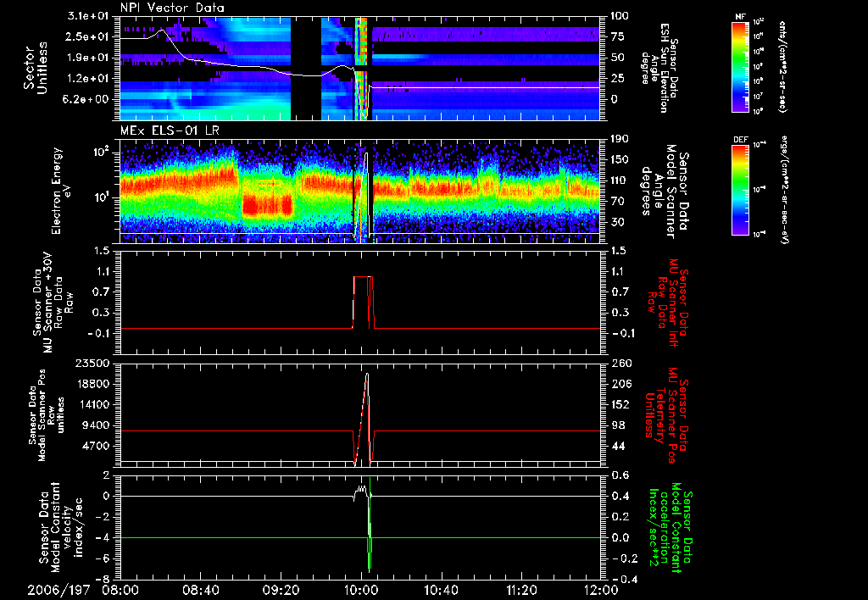Screen dimensions: 868x600
Task: Click the "NF" label above the color bar
Action: coord(741,17)
